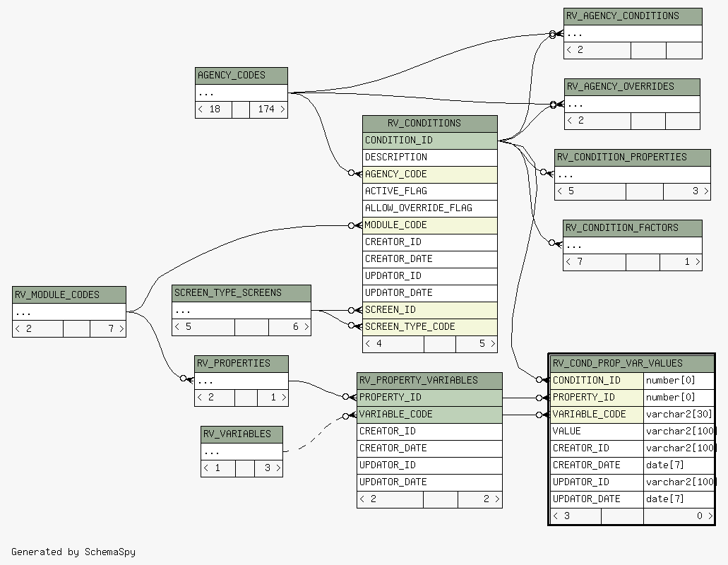Open the RV_AGENCY_OVERRIDES table header
This screenshot has width=728, height=565.
pos(633,87)
